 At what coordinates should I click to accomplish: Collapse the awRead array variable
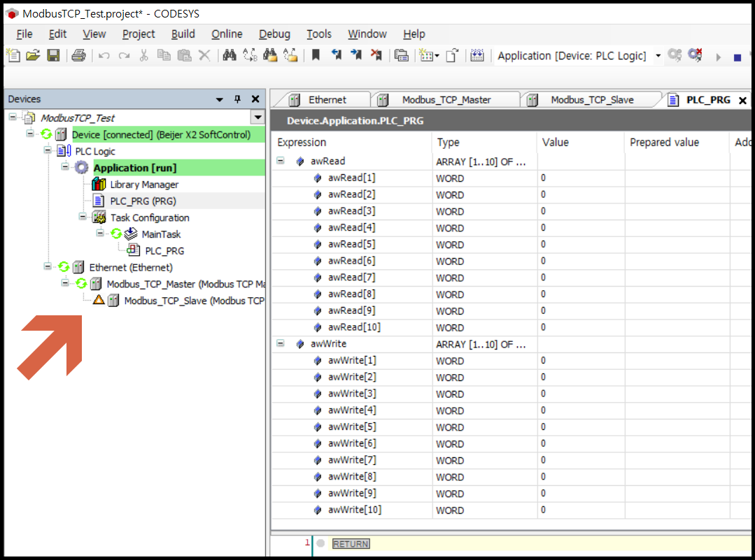pos(280,161)
